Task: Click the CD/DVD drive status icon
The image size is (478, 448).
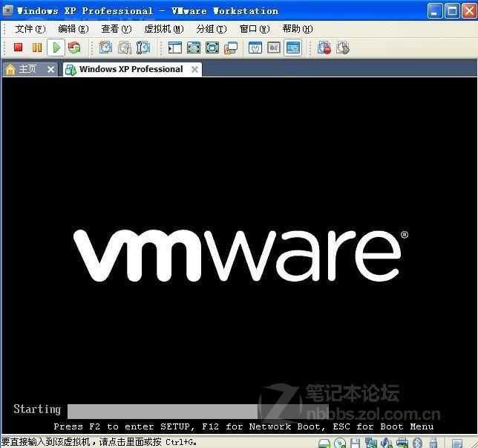Action: tap(340, 444)
